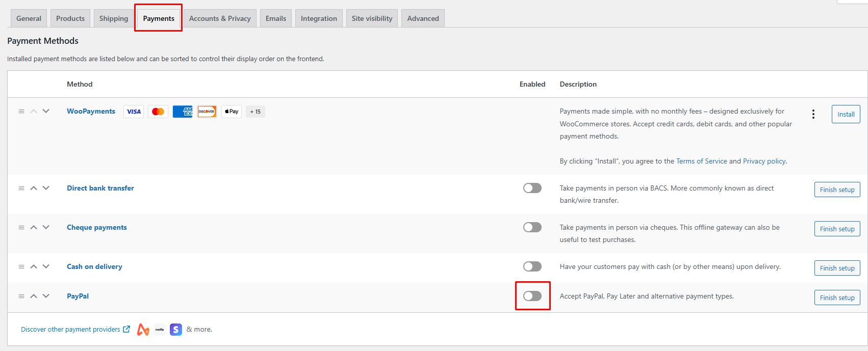Open Discover other payment providers link
The height and width of the screenshot is (351, 868).
pyautogui.click(x=75, y=329)
